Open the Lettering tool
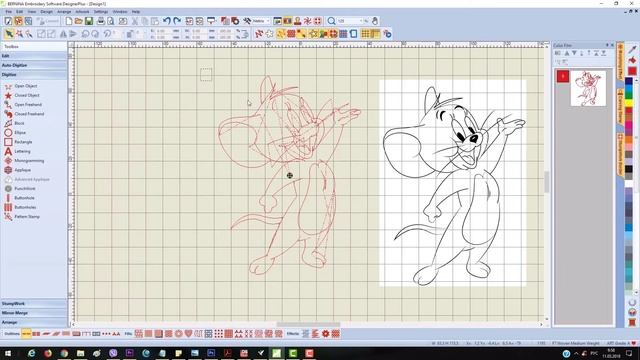The height and width of the screenshot is (360, 640). point(17,151)
